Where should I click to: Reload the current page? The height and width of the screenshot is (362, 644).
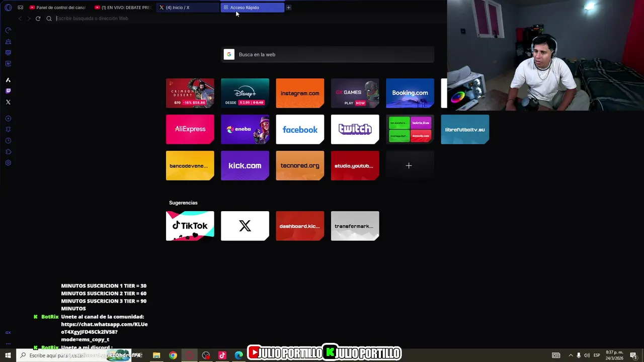[38, 19]
